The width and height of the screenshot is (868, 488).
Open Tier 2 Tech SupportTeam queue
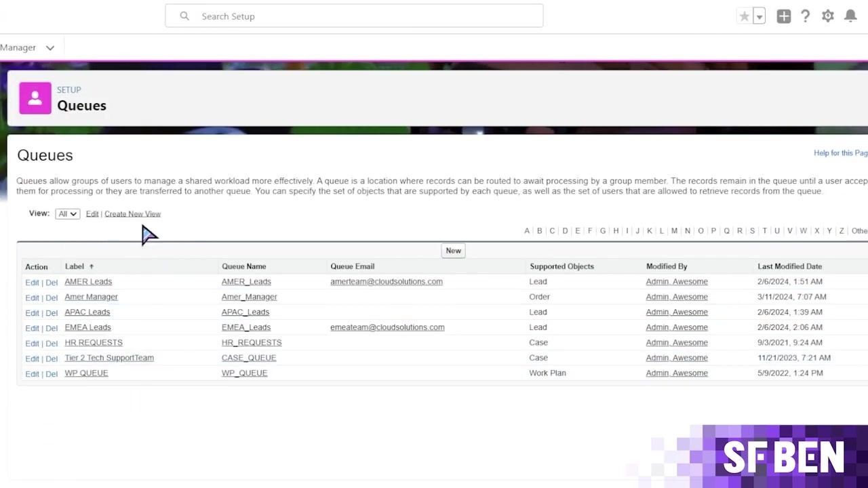pyautogui.click(x=109, y=358)
